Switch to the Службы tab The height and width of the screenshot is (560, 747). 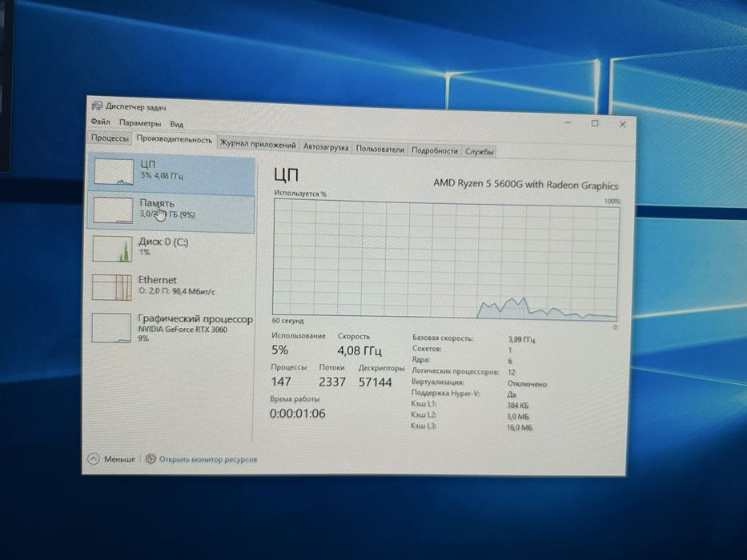tap(479, 151)
